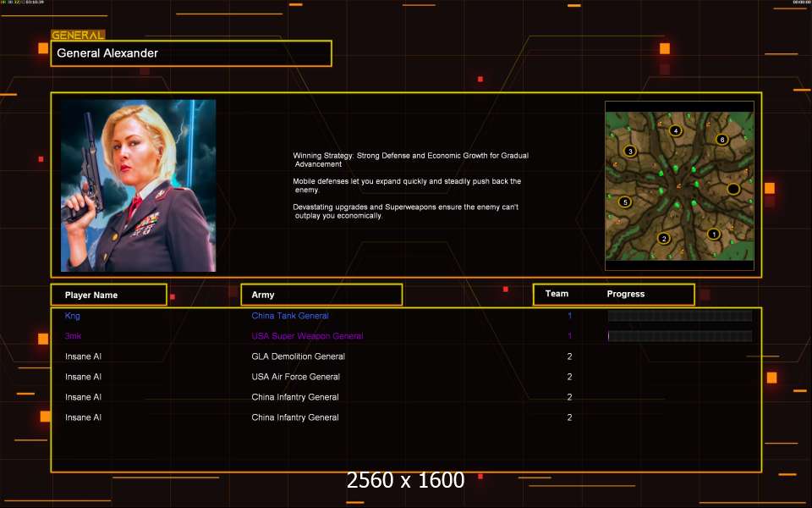Click team number 2 in GLA Demolition row
Screen dimensions: 812x508
[x=569, y=356]
